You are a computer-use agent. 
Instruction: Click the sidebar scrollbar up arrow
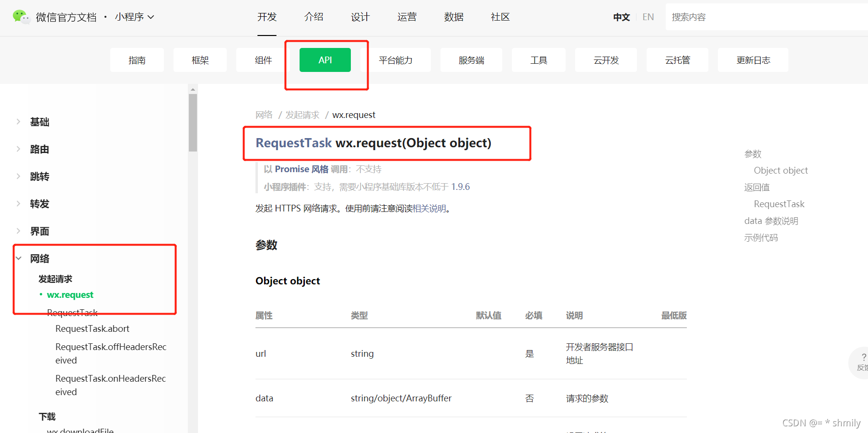pyautogui.click(x=193, y=89)
